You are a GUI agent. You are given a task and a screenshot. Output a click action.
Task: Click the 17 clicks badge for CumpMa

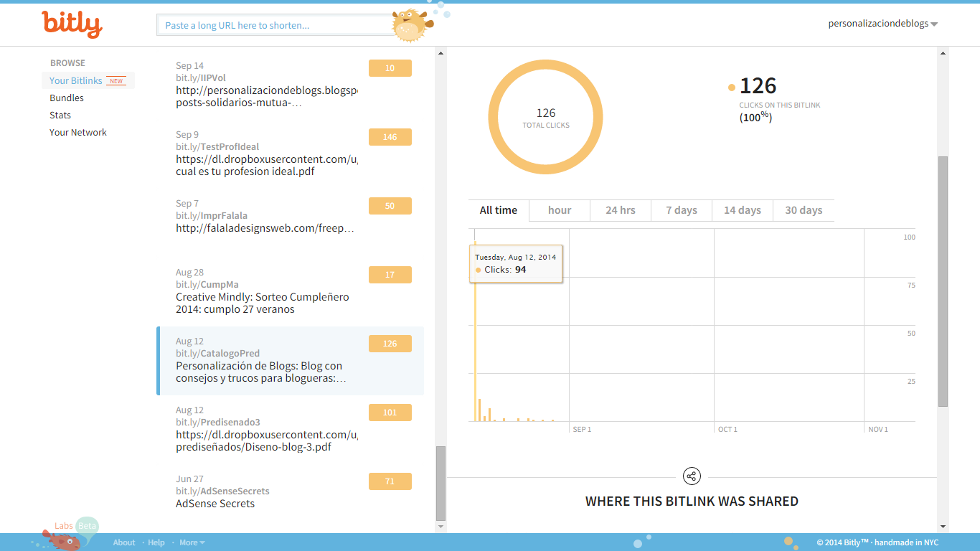(x=390, y=275)
